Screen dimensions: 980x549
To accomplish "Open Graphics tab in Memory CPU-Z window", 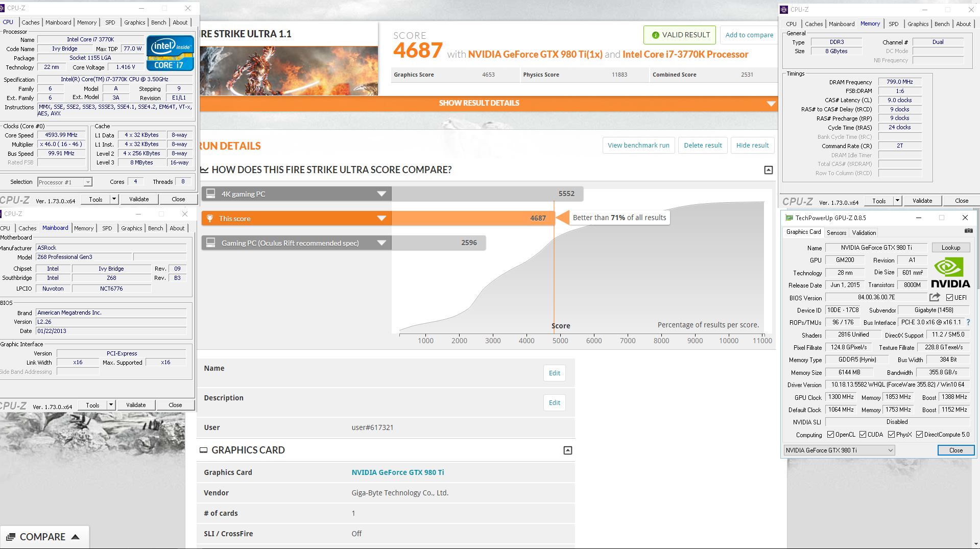I will click(x=918, y=24).
